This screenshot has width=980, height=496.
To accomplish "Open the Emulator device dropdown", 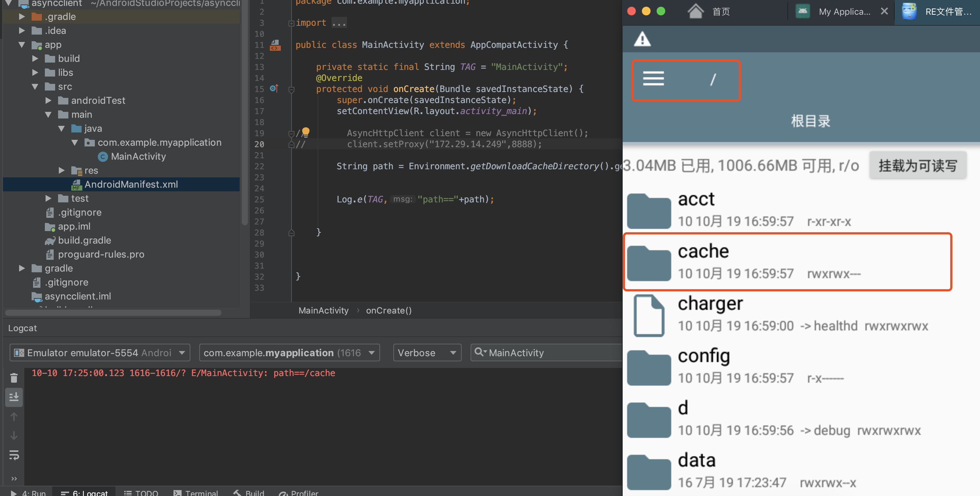I will point(100,353).
